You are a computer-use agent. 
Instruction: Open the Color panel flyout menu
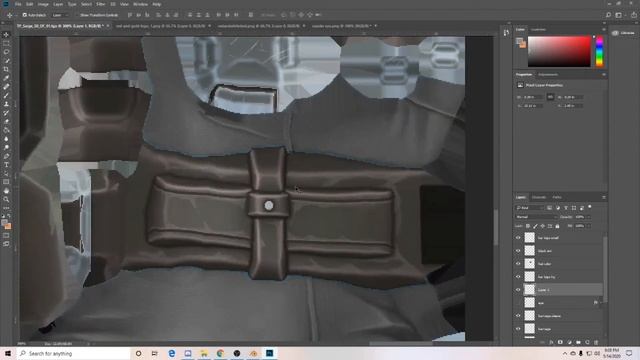[x=604, y=29]
